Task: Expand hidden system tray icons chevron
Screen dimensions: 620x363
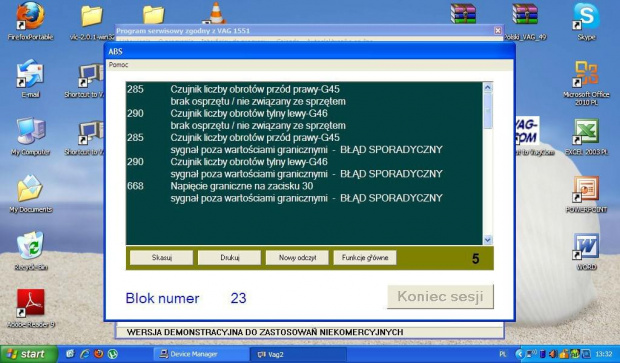Action: point(520,354)
